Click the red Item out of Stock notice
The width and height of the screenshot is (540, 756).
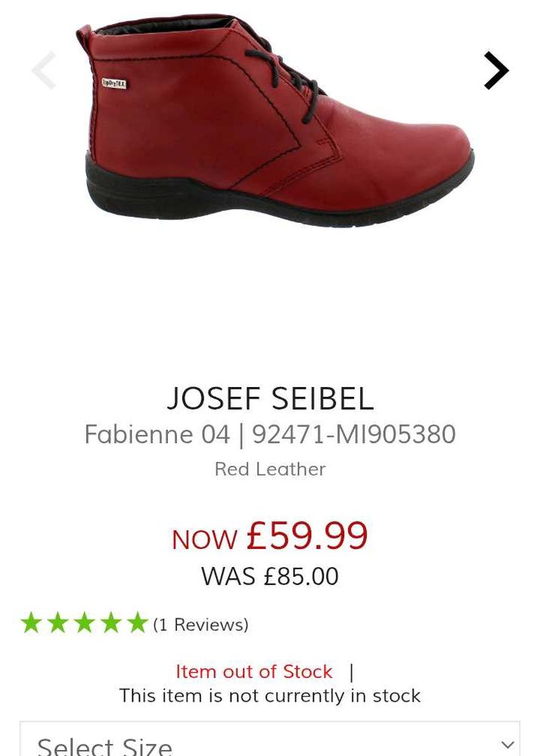(254, 671)
